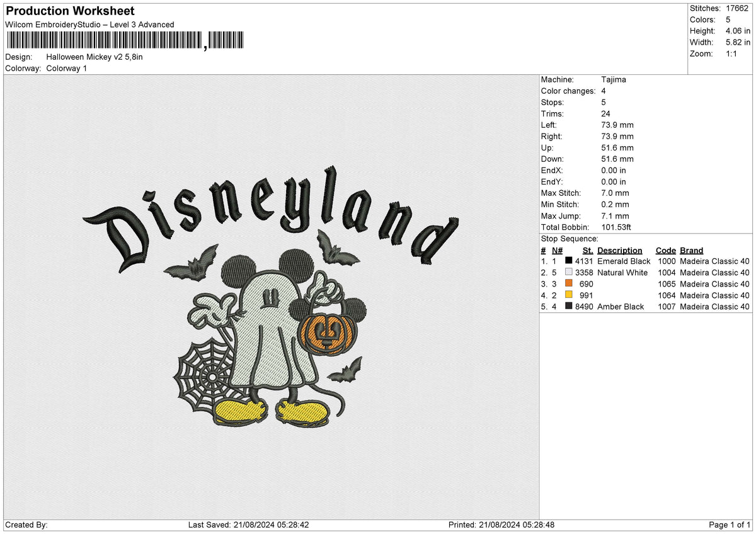Click the Width value 5.82 in
The height and width of the screenshot is (534, 756).
tap(738, 42)
